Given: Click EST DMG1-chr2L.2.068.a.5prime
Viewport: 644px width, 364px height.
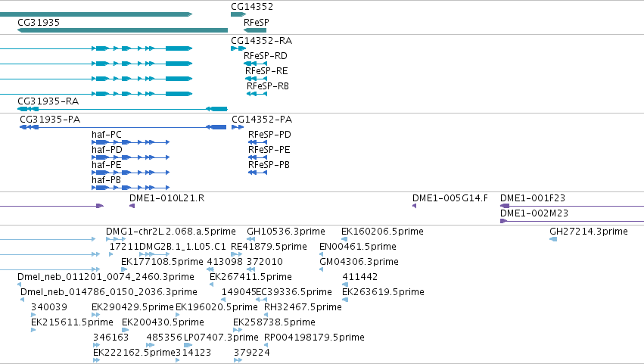Looking at the screenshot, I should tap(116, 239).
